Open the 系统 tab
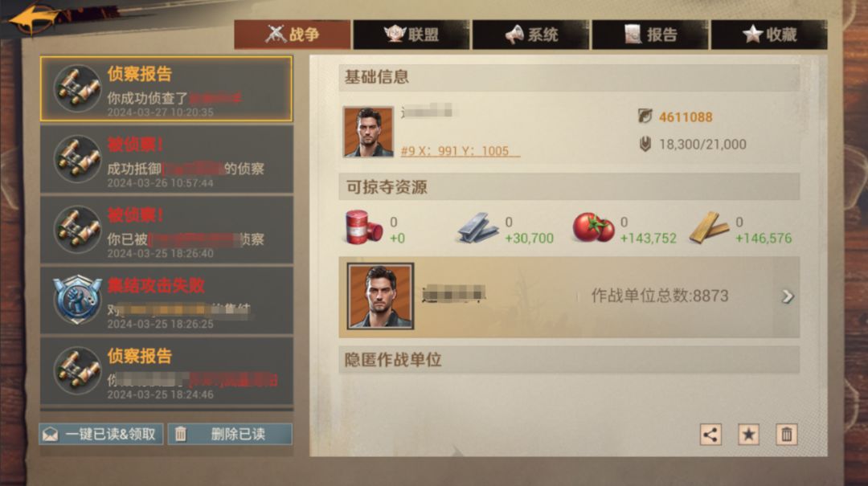 [x=530, y=35]
